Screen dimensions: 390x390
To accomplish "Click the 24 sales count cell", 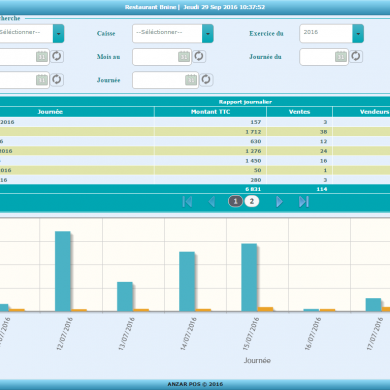I will click(x=299, y=151).
